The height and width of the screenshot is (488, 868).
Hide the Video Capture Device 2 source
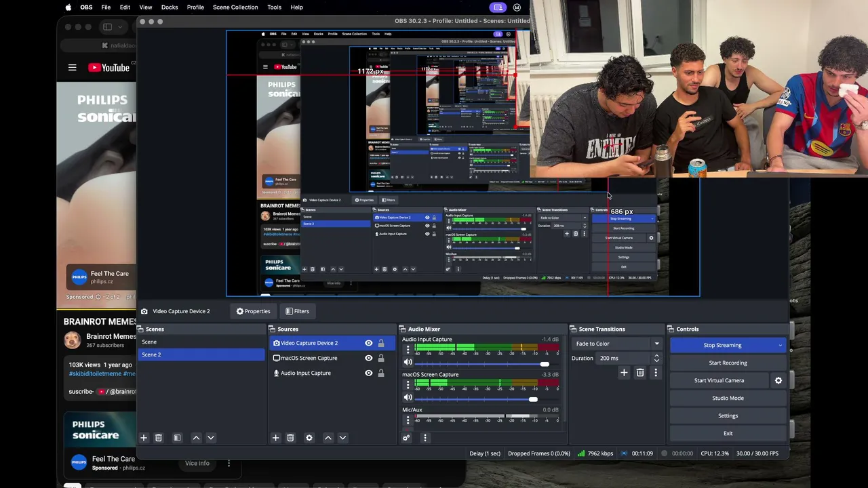(369, 343)
